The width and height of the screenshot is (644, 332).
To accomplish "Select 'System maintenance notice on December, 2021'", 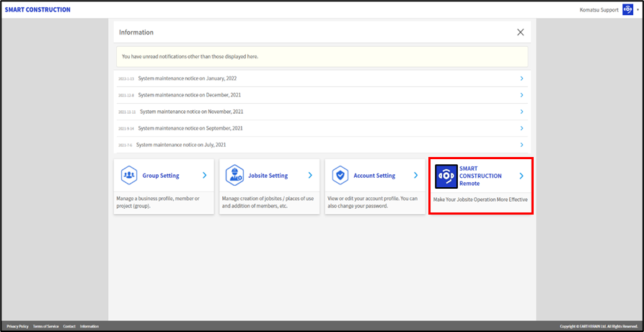I will [x=190, y=95].
